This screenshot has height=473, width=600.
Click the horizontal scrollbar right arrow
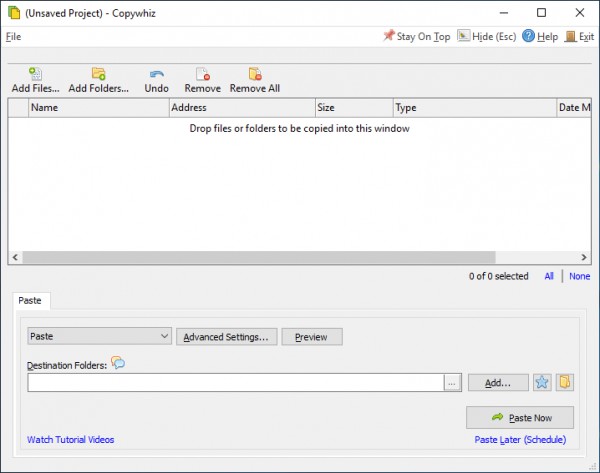pyautogui.click(x=584, y=257)
